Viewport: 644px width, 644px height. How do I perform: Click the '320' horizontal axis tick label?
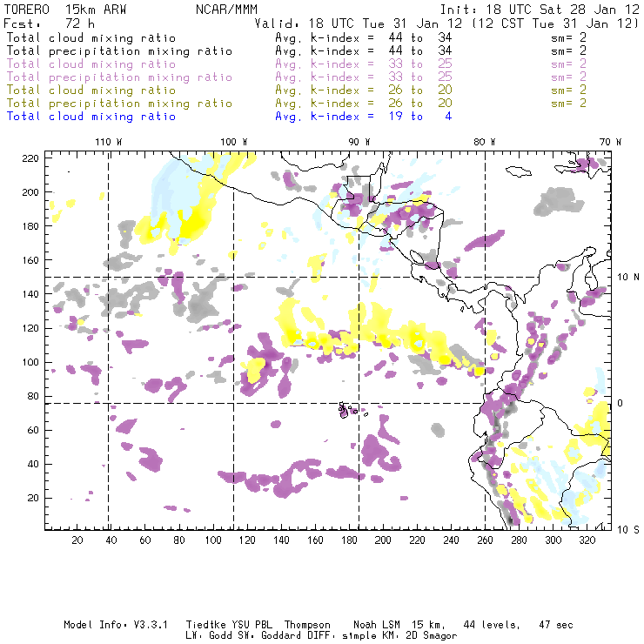(587, 540)
